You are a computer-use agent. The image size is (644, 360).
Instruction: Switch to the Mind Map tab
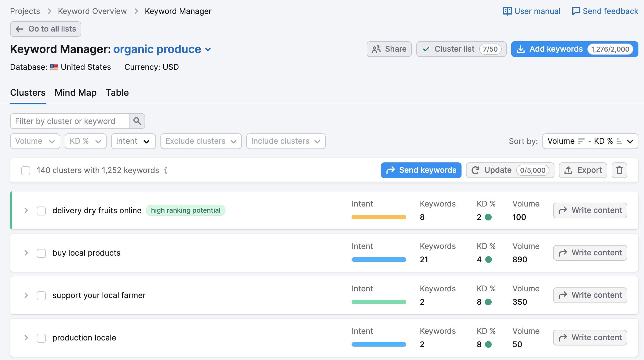click(75, 92)
